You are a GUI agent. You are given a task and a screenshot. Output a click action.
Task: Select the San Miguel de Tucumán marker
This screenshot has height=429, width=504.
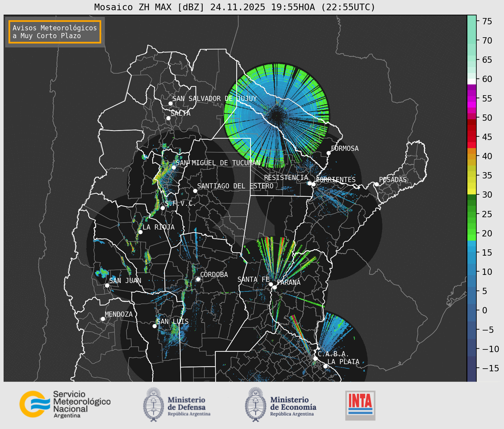tap(173, 167)
